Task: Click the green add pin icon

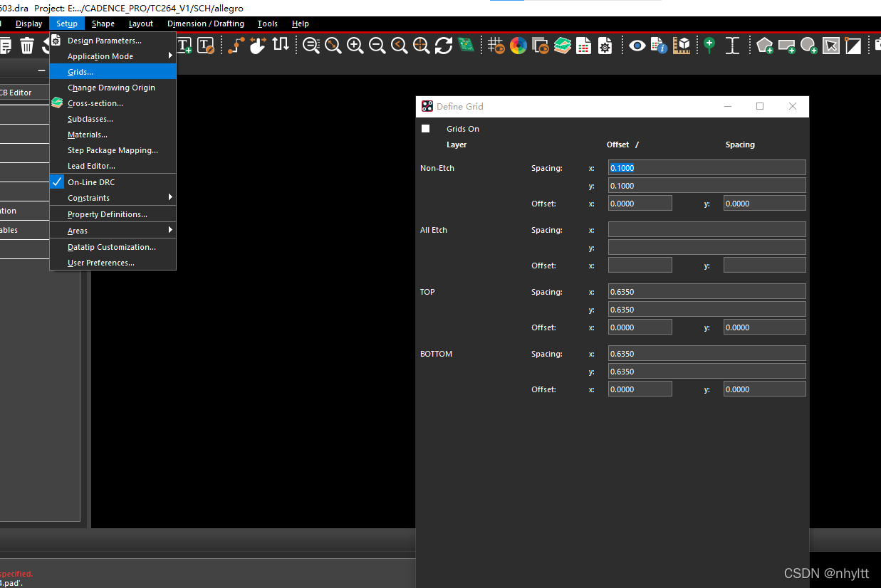Action: (709, 46)
